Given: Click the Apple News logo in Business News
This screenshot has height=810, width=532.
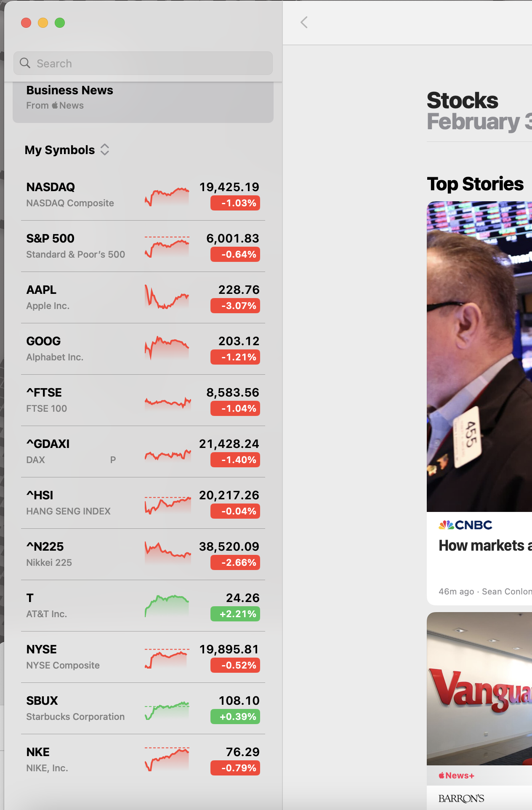Looking at the screenshot, I should point(55,105).
